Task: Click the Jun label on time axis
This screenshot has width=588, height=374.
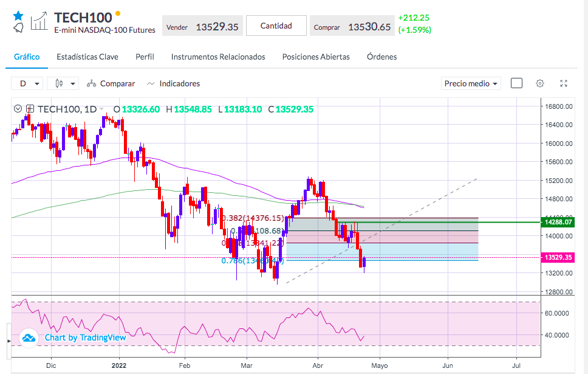Action: [x=447, y=365]
